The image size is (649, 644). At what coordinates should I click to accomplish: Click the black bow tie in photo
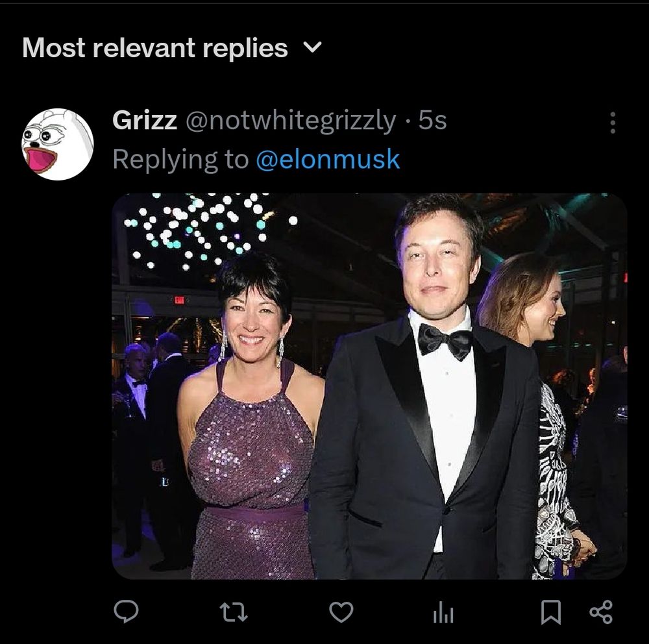445,341
